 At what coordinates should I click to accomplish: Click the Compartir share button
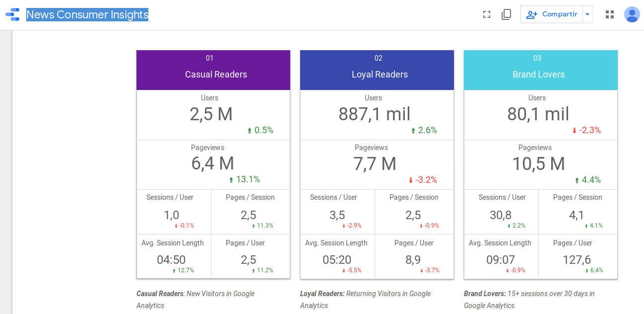552,14
